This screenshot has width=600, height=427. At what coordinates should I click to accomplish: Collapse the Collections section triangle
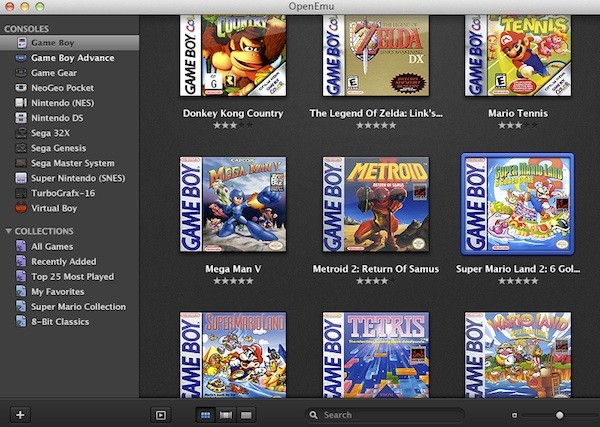[x=8, y=231]
